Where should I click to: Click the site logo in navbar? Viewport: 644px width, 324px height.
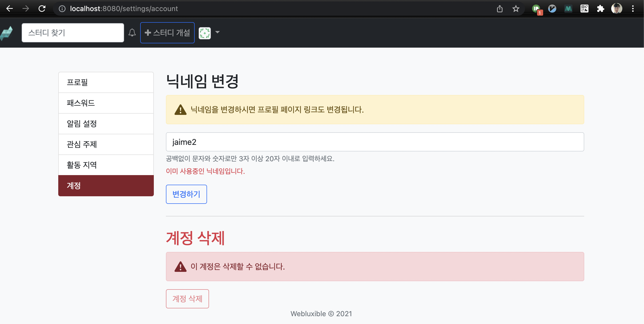[x=7, y=33]
